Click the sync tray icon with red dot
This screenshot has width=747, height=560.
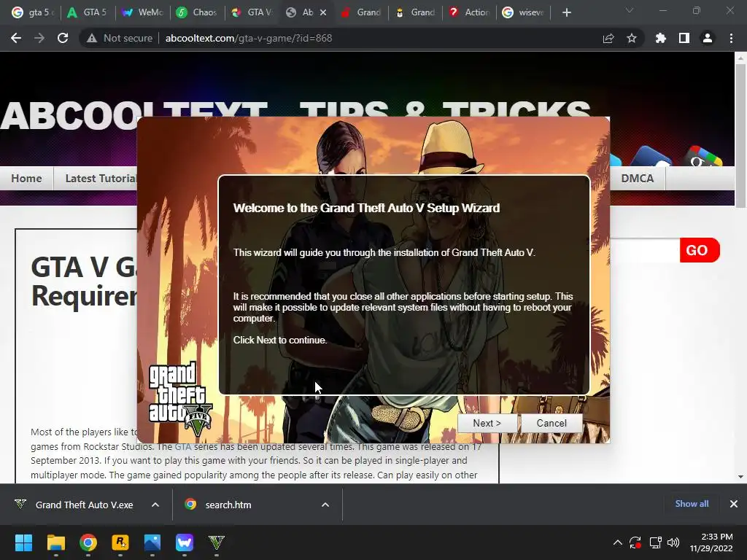pos(635,542)
